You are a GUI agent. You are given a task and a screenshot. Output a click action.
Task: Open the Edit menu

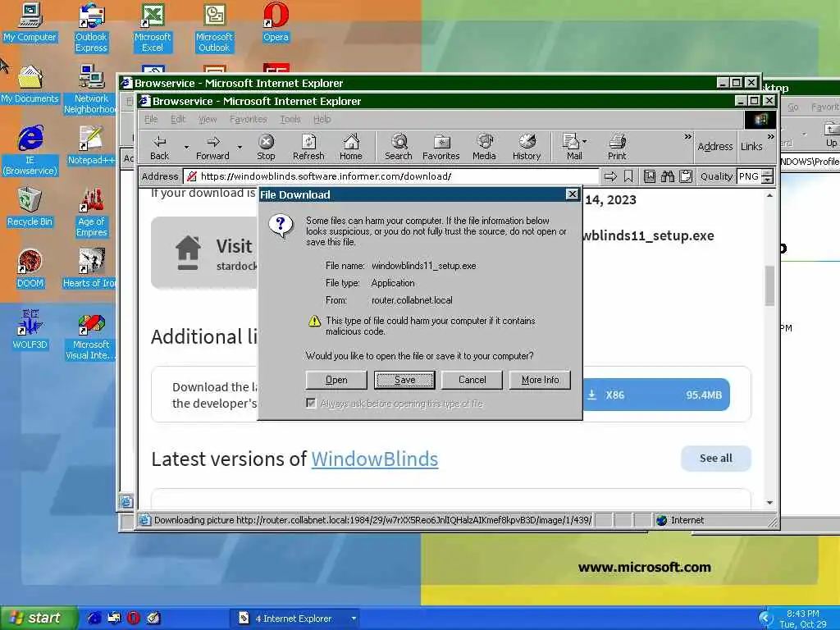coord(178,119)
